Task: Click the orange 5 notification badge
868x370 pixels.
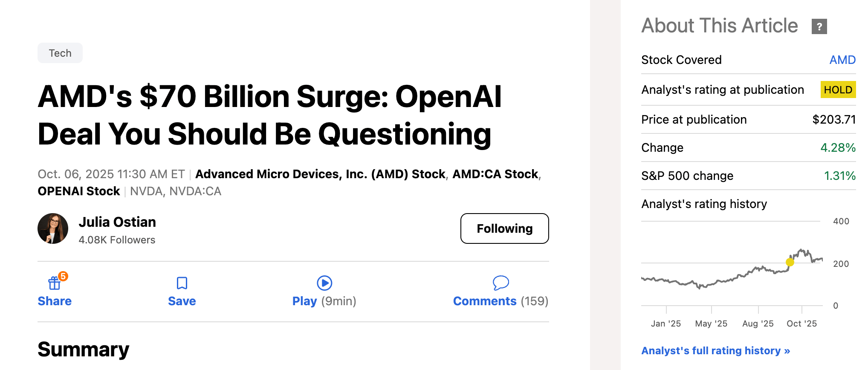Action: coord(63,276)
